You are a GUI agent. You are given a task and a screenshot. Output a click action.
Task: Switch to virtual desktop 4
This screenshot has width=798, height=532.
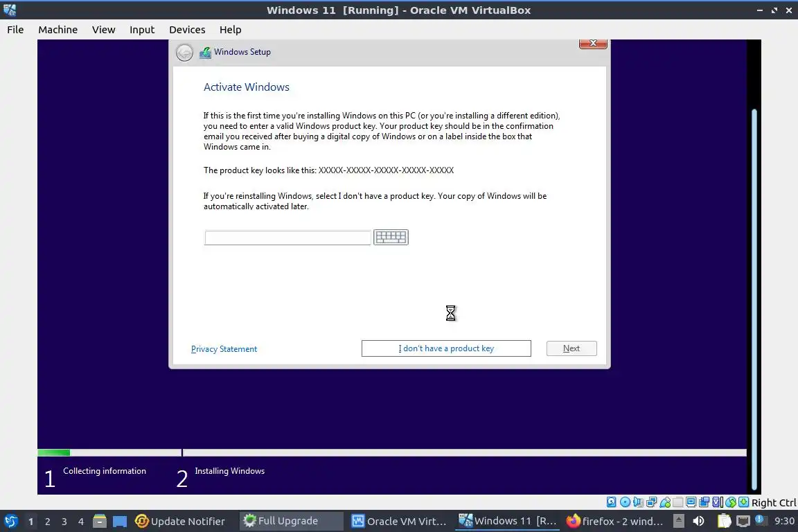pyautogui.click(x=81, y=522)
